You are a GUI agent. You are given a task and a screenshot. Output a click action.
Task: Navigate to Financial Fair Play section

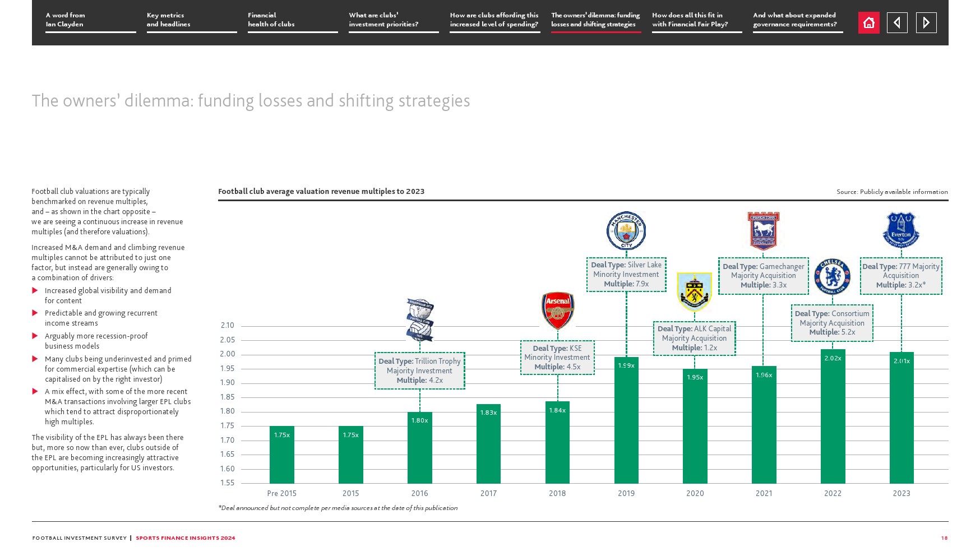[696, 20]
